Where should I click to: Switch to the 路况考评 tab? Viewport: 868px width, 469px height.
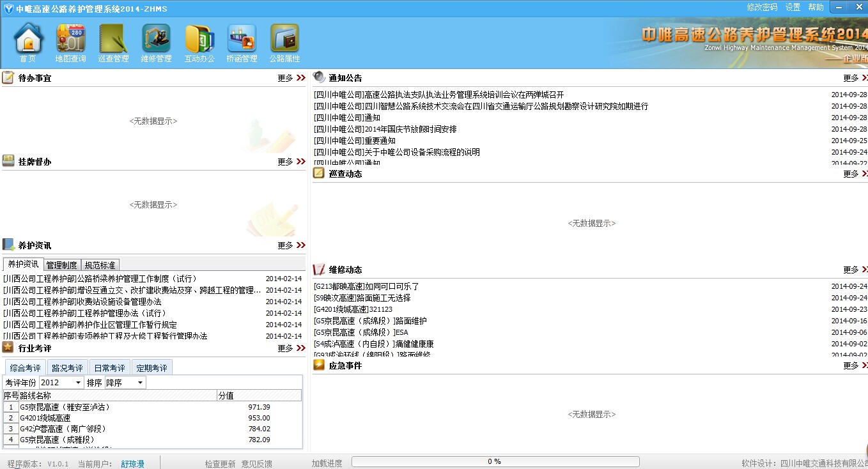[68, 368]
